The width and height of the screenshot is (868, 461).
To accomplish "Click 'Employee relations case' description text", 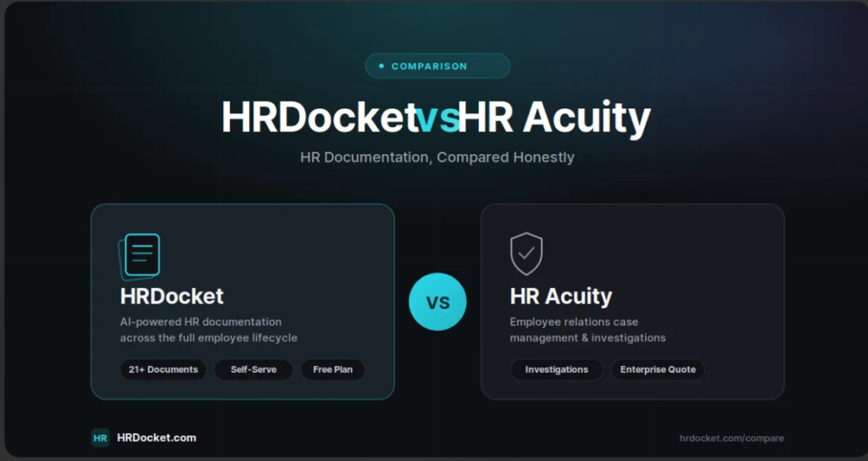I will coord(574,321).
